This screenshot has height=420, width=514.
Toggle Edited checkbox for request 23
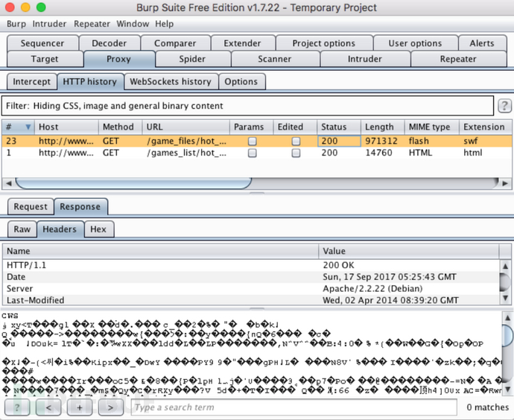[x=296, y=141]
